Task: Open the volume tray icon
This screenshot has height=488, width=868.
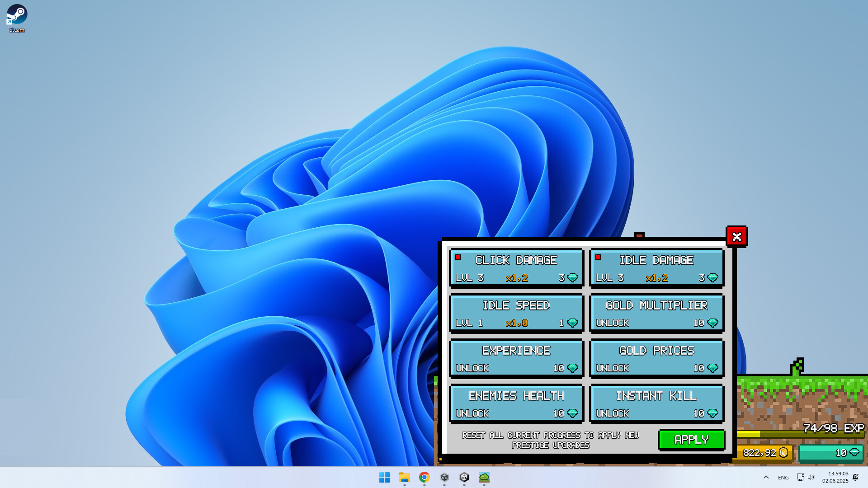Action: tap(811, 477)
